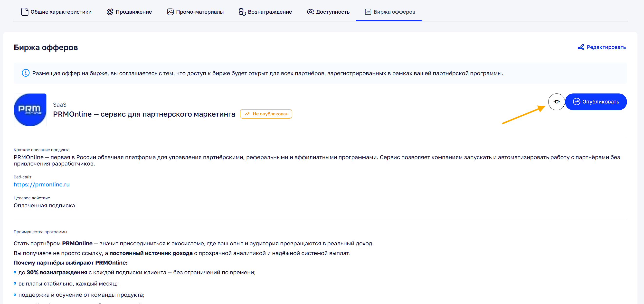Click the trend icon inside Опубликовать button
This screenshot has height=304, width=644.
tap(576, 102)
